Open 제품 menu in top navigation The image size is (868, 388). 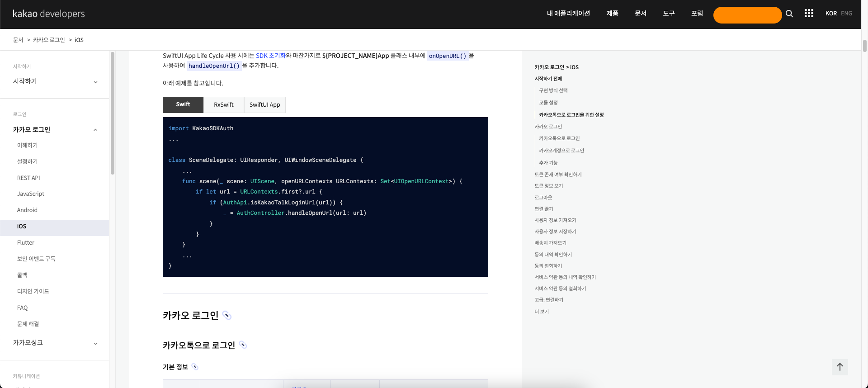pos(612,14)
